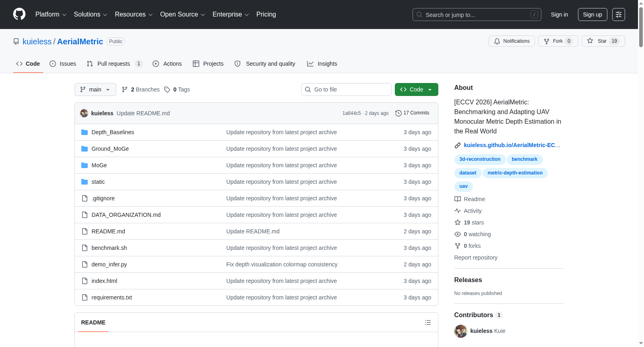Open the green Code dropdown button

[x=417, y=89]
